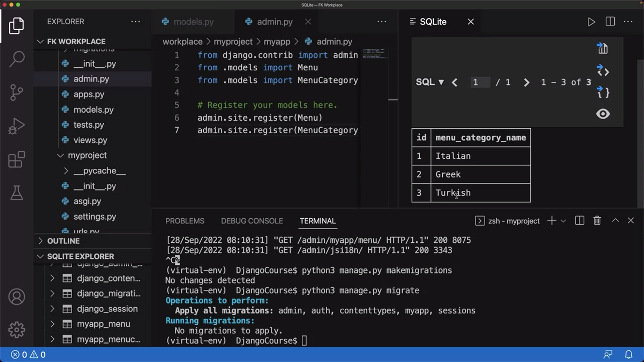Open the Testing flask icon view
Image resolution: width=644 pixels, height=362 pixels.
point(17,193)
